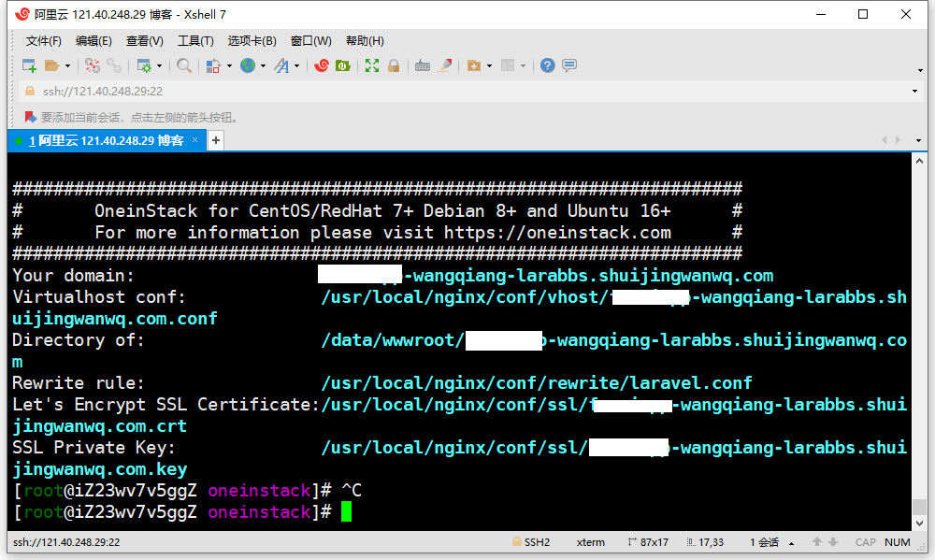The height and width of the screenshot is (560, 935).
Task: Open the address bar history dropdown
Action: (914, 92)
